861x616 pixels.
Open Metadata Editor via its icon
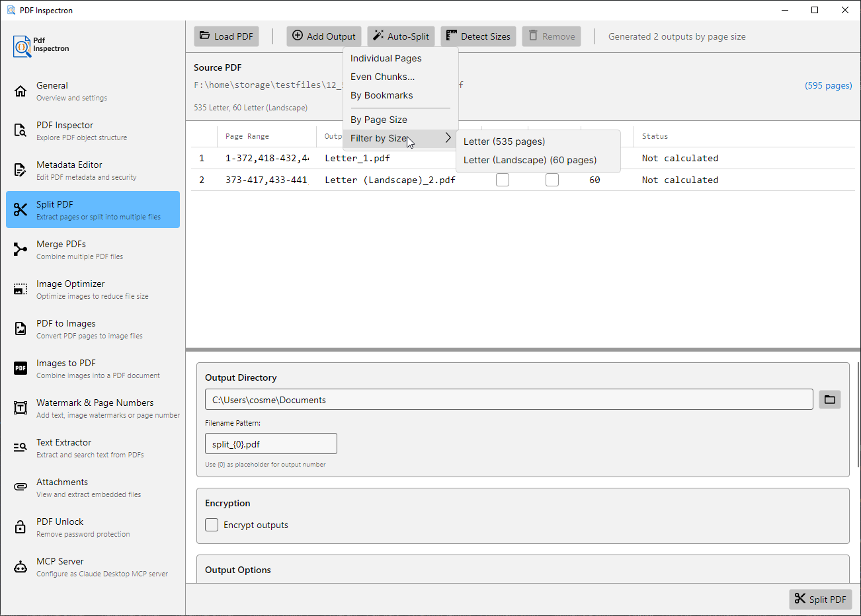pyautogui.click(x=20, y=170)
